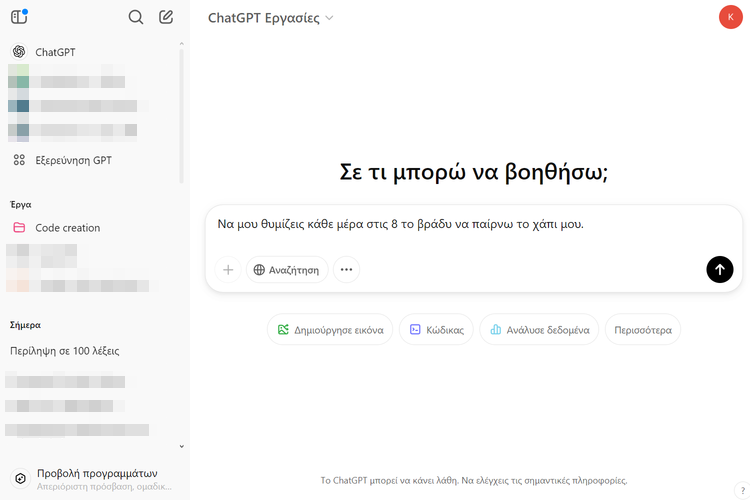Toggle the sidebar panel icon
This screenshot has width=750, height=500.
19,17
